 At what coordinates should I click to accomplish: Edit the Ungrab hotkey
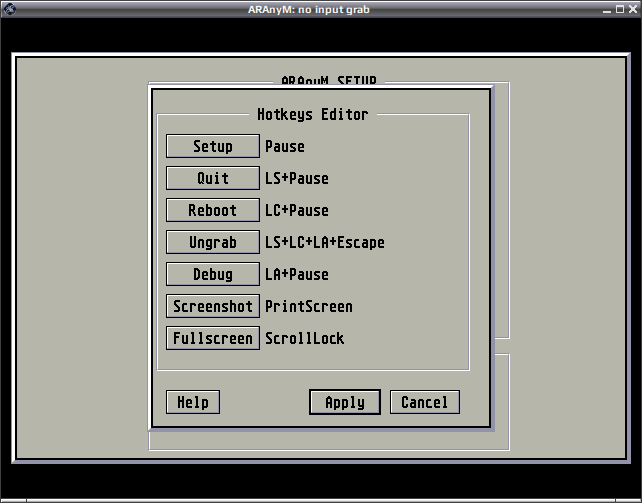click(x=212, y=242)
